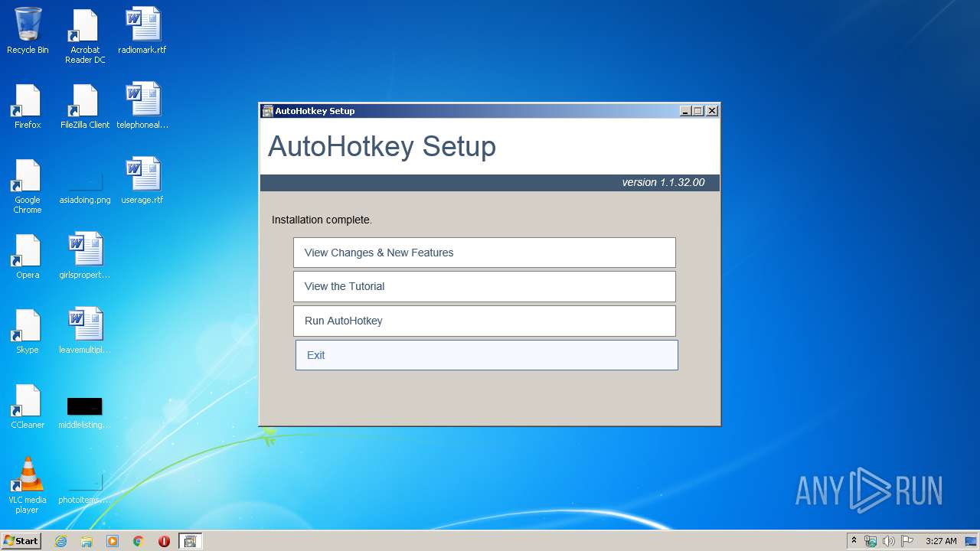980x551 pixels.
Task: Open the Windows Start menu
Action: pyautogui.click(x=21, y=540)
